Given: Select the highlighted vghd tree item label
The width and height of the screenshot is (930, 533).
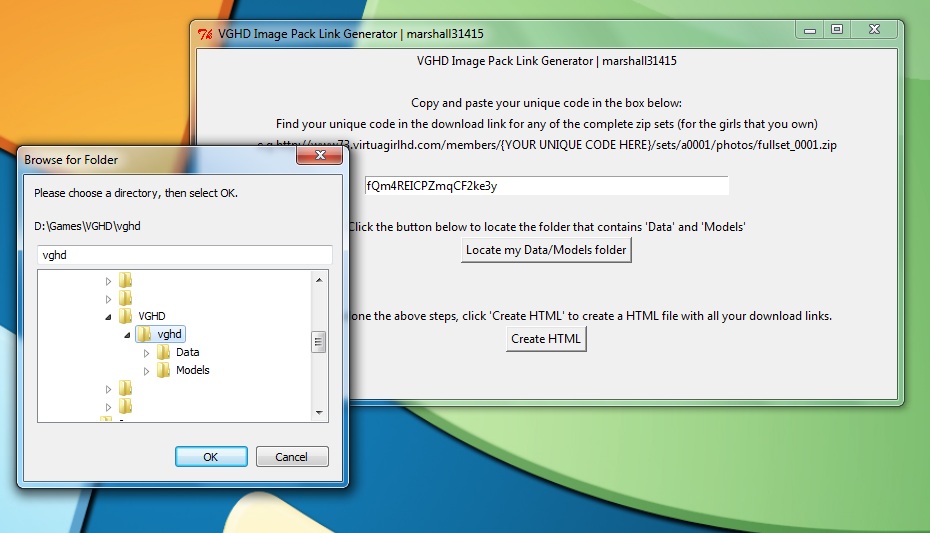Looking at the screenshot, I should pos(170,334).
